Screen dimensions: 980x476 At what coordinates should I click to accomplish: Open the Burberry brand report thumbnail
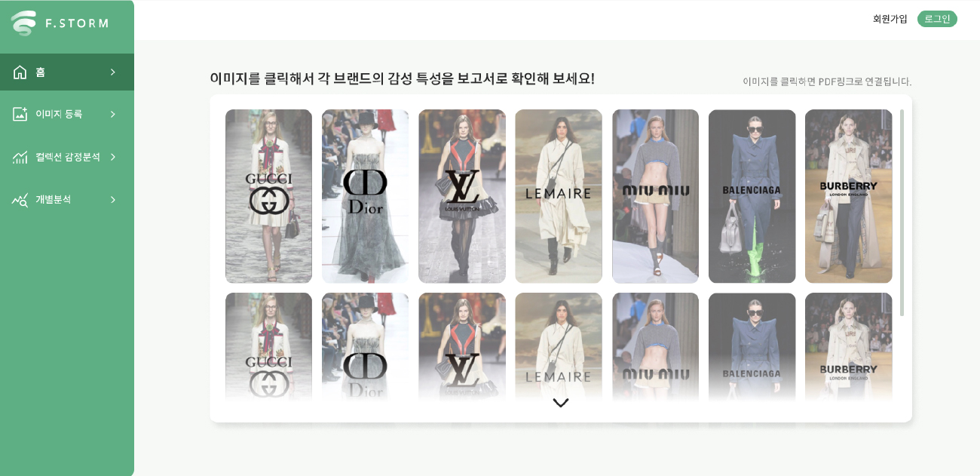click(849, 196)
